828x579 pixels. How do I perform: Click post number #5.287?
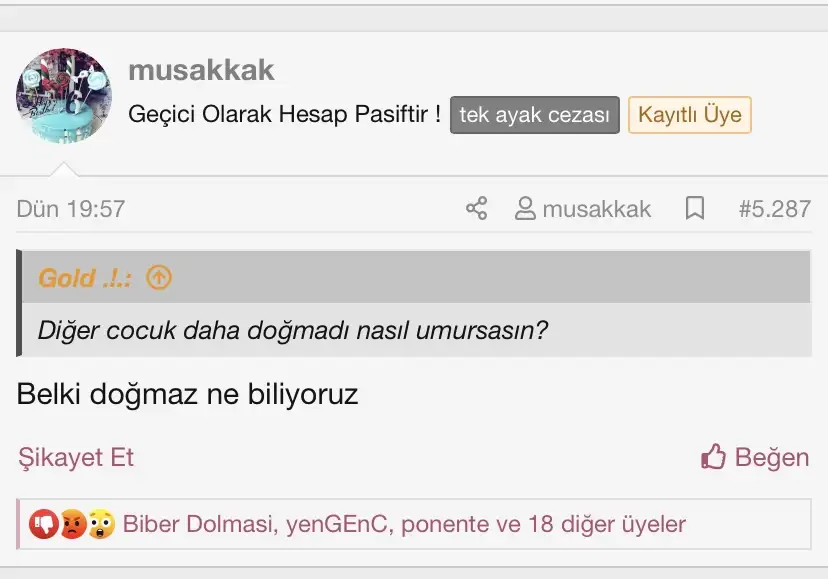[774, 209]
